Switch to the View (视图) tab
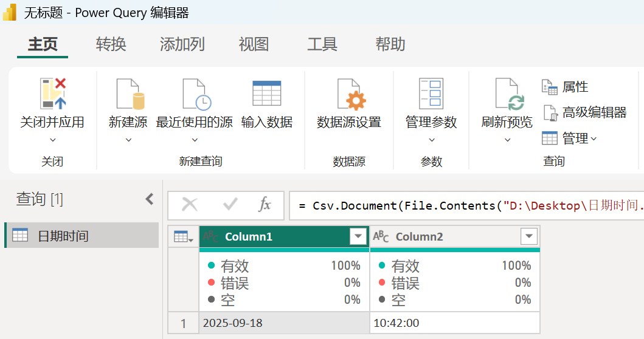644x339 pixels. (x=254, y=44)
